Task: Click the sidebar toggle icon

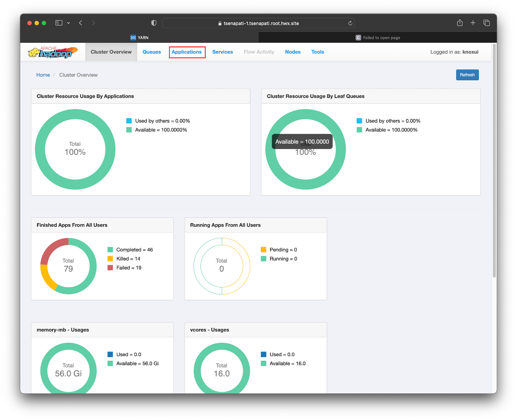Action: click(x=58, y=23)
